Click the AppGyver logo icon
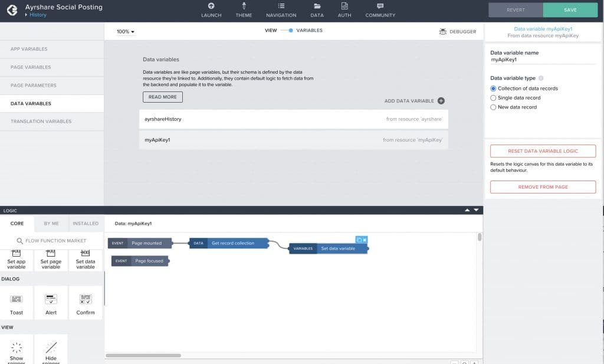The height and width of the screenshot is (364, 604). point(12,10)
